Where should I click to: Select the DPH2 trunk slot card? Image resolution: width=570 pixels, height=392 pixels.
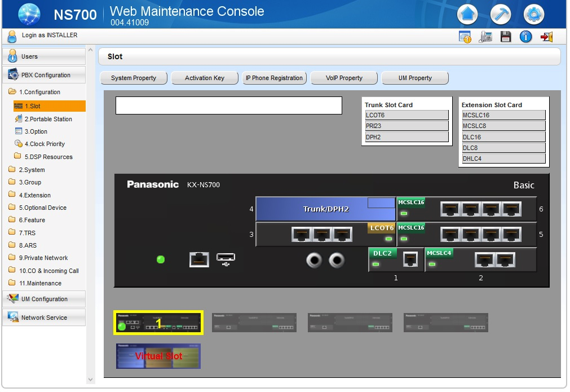click(406, 137)
